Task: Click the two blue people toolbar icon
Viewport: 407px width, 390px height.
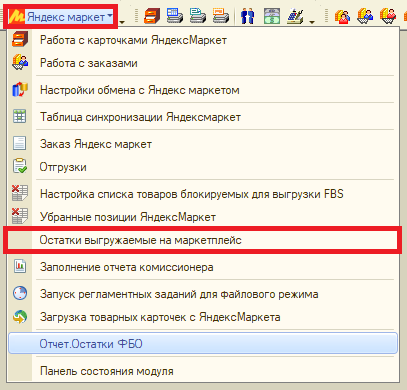Action: point(248,16)
